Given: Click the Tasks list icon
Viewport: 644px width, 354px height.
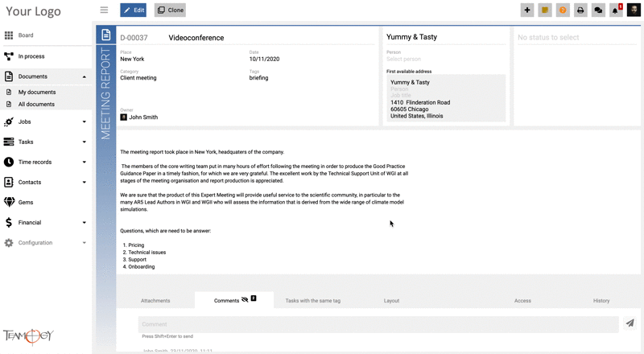Looking at the screenshot, I should 9,142.
